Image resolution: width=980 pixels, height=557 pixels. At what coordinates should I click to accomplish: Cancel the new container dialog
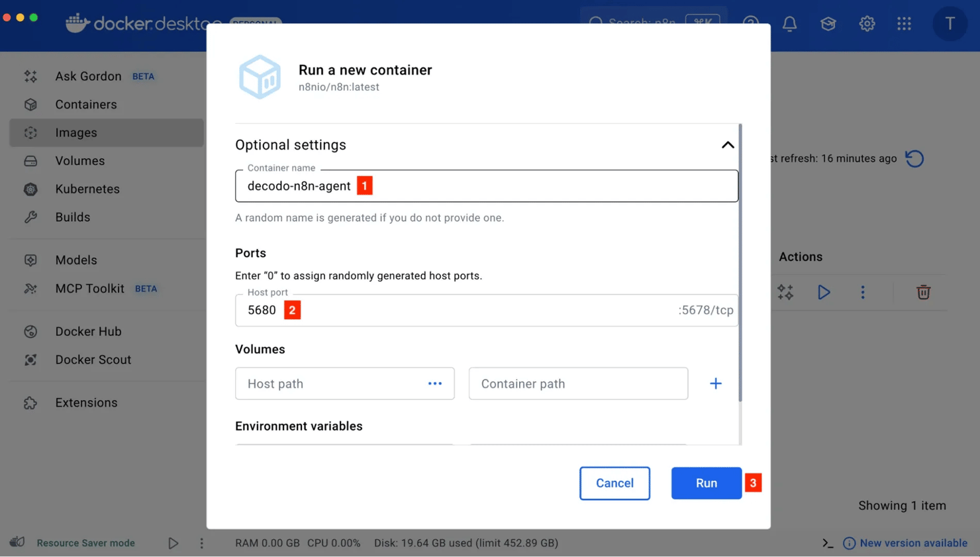[614, 483]
